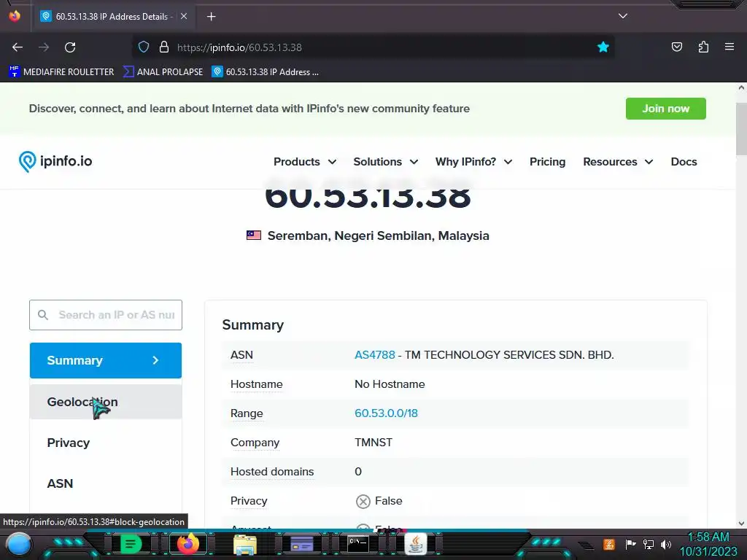The image size is (747, 560).
Task: Open the MEDIAFIRE ROULETTER bookmark
Action: point(61,72)
